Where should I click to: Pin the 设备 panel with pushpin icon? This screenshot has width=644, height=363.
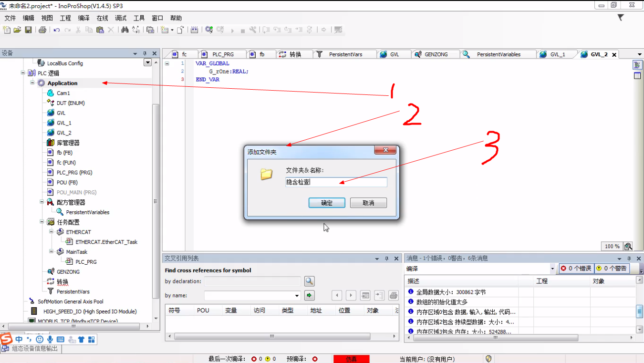click(x=145, y=53)
